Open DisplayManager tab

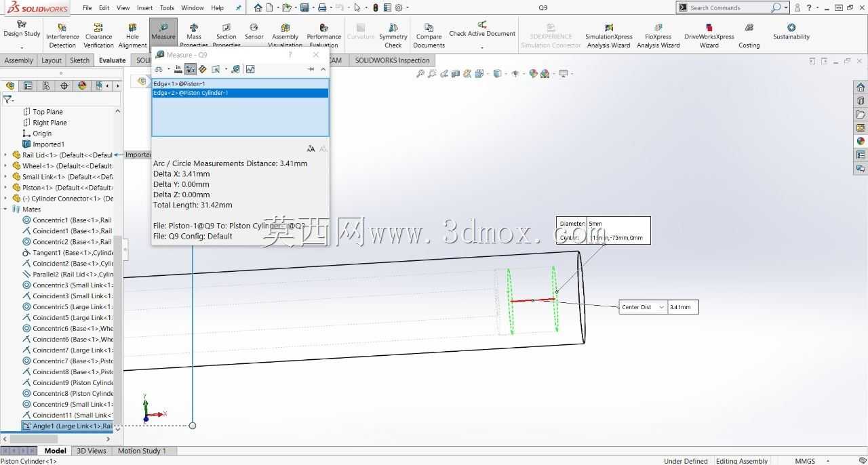coord(83,85)
